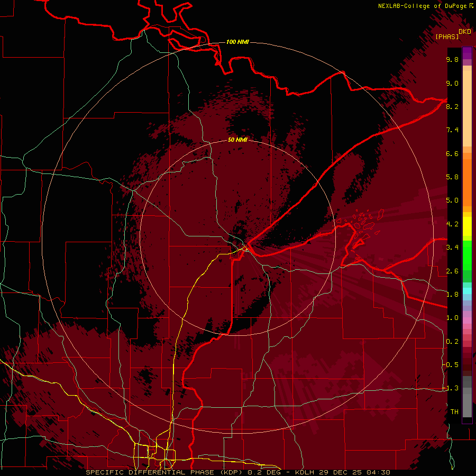Pick the purple swatch at top of colorbar

click(x=467, y=53)
